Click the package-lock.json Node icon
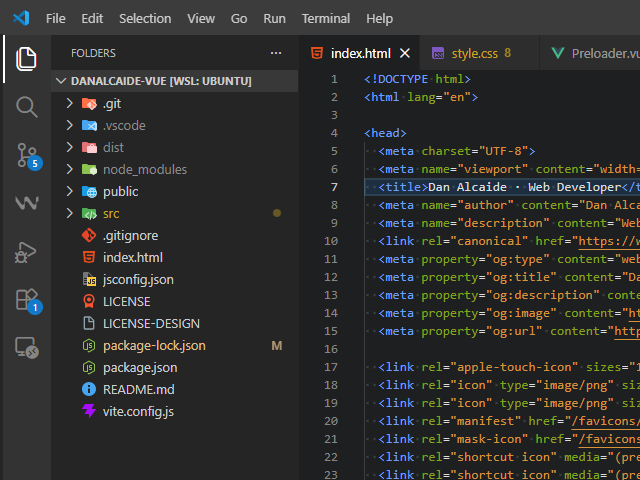The image size is (640, 480). 89,346
